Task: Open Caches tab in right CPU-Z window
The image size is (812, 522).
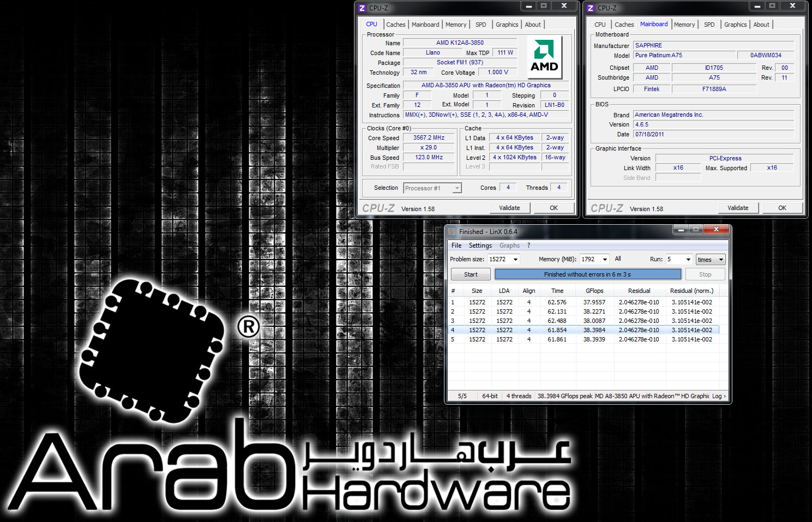Action: [624, 25]
